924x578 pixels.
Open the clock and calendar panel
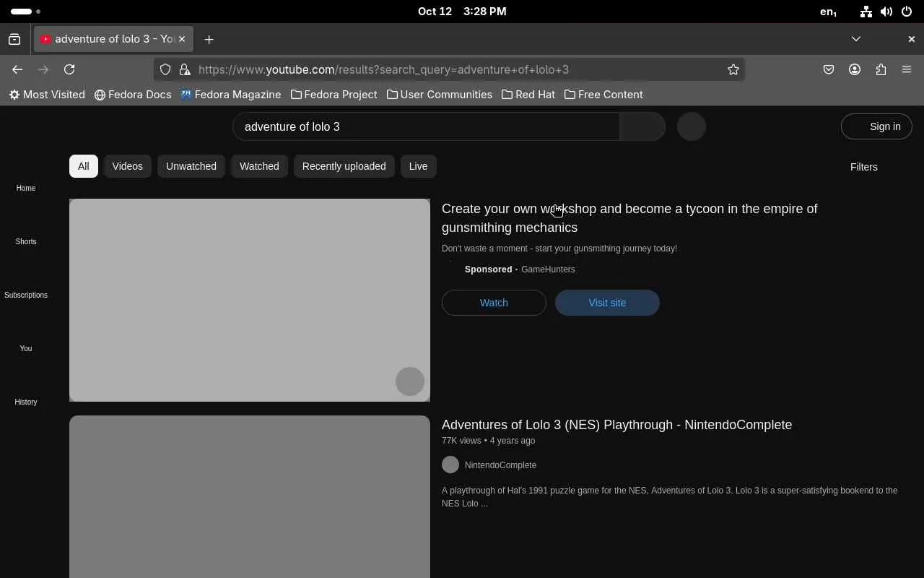462,12
